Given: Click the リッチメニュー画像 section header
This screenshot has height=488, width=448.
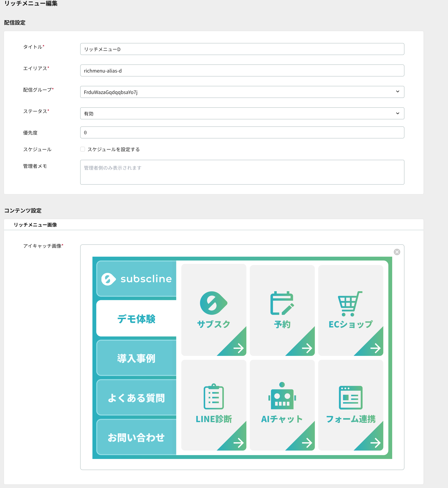Looking at the screenshot, I should 35,225.
